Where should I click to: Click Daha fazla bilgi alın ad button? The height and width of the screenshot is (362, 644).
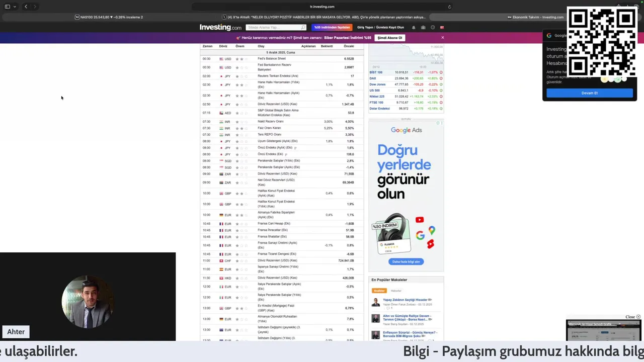tap(406, 261)
